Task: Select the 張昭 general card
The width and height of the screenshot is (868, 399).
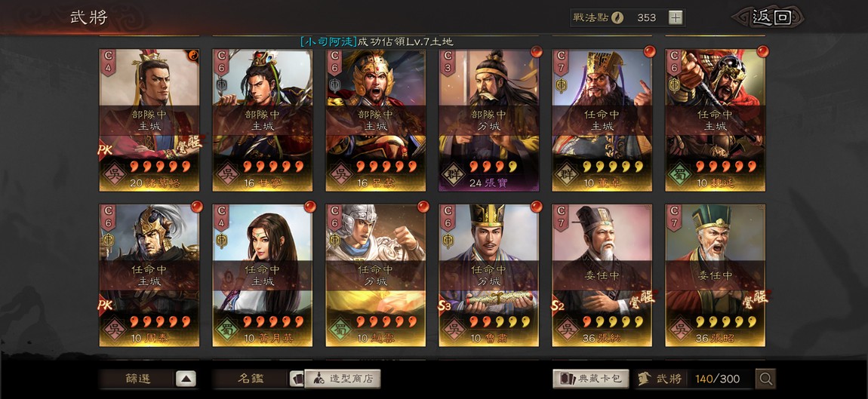Action: 716,275
